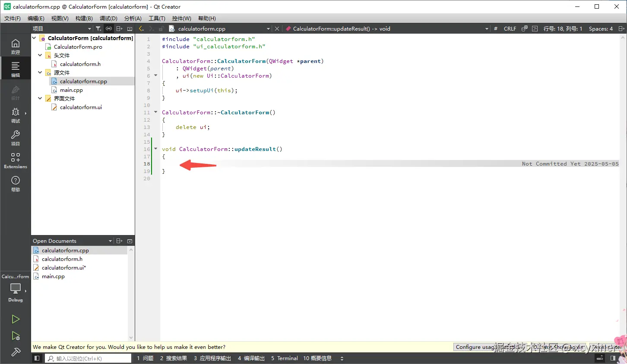Open the open-files dropdown for calculatorform.cpp
This screenshot has width=627, height=364.
(x=268, y=28)
